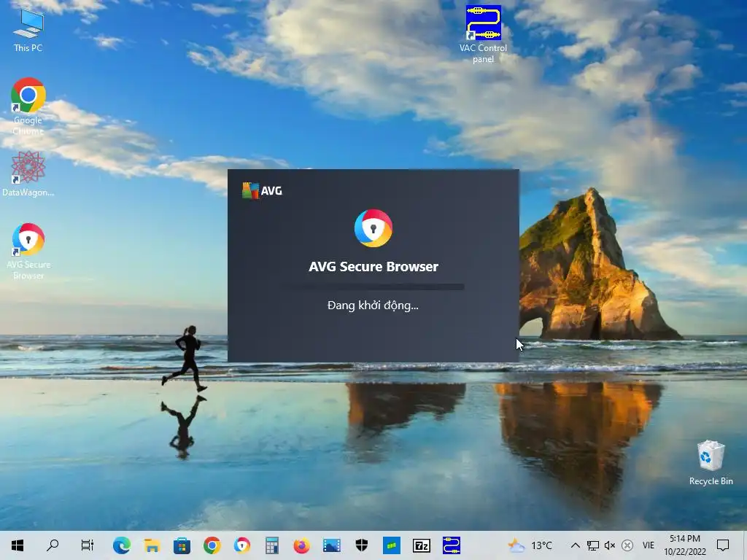Open This PC desktop icon
This screenshot has width=747, height=560.
point(28,31)
